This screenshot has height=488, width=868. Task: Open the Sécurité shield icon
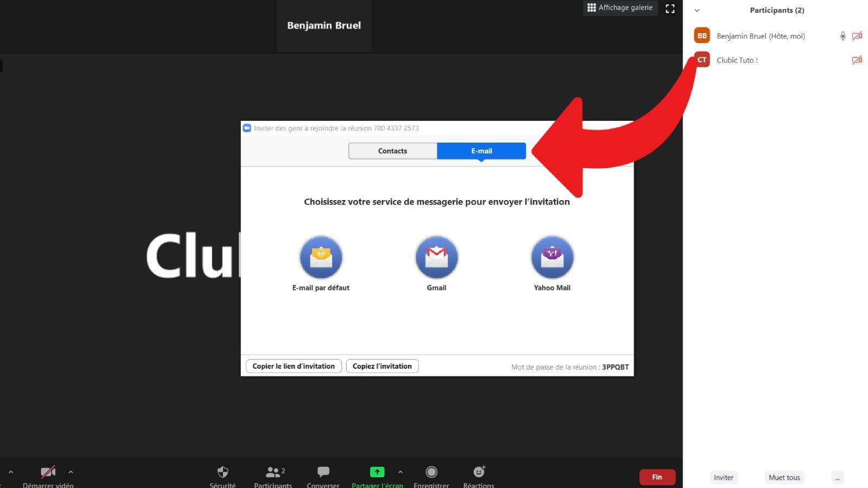click(x=222, y=472)
